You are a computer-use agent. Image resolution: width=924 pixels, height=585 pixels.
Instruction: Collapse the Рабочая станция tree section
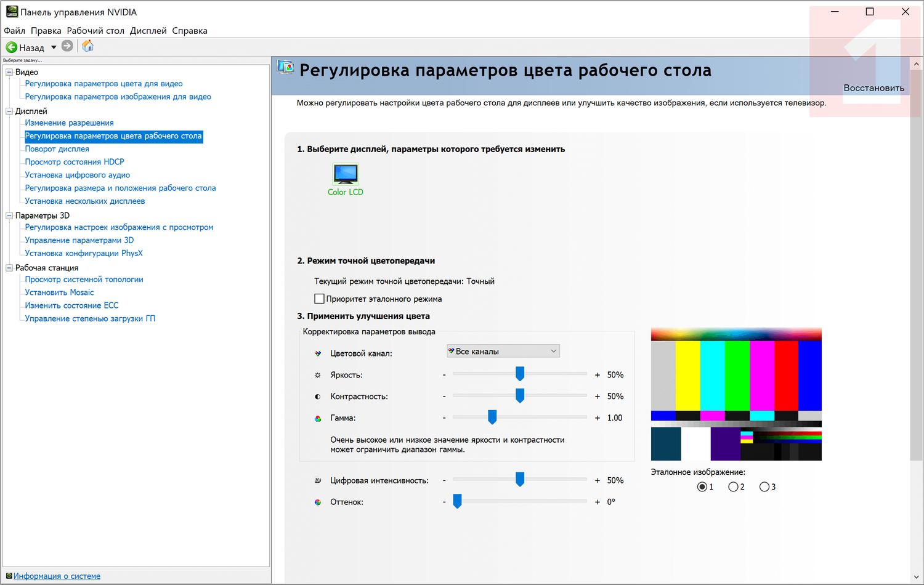(x=9, y=268)
